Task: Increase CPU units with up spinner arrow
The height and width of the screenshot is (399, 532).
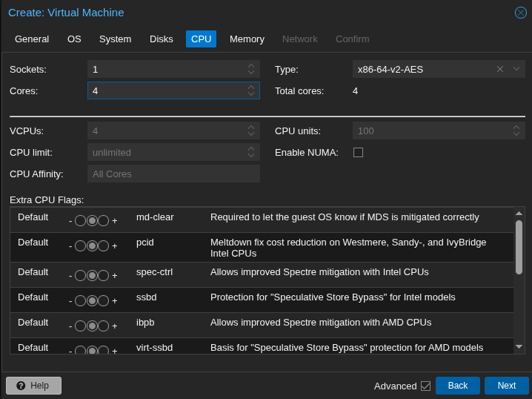Action: [516, 128]
